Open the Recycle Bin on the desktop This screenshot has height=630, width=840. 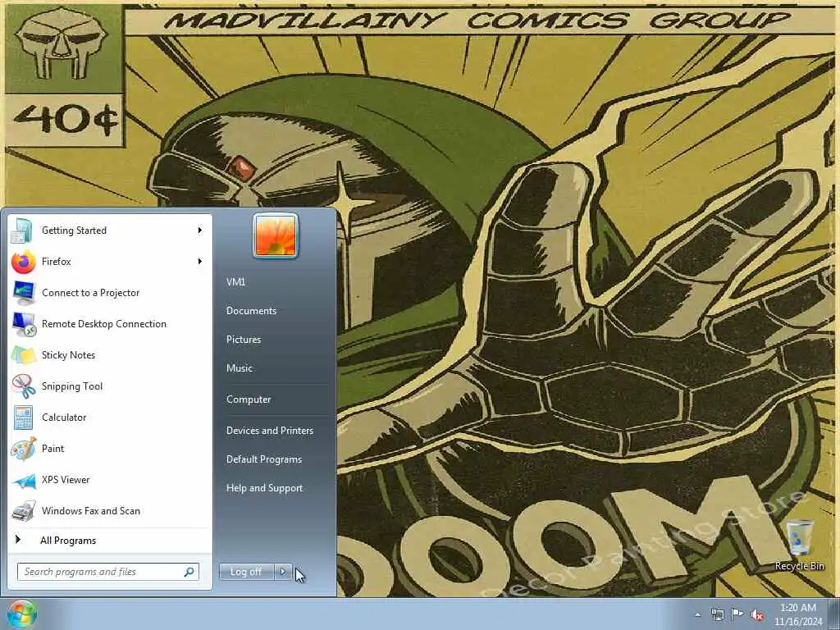pos(799,546)
